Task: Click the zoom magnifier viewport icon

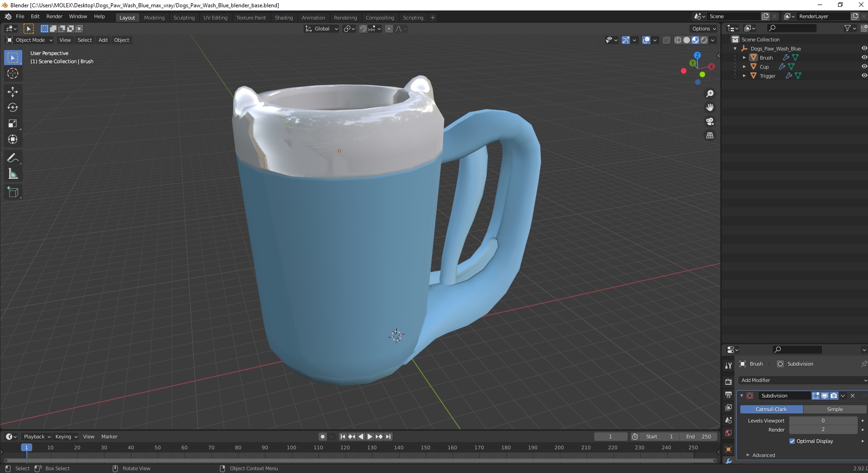Action: 709,94
